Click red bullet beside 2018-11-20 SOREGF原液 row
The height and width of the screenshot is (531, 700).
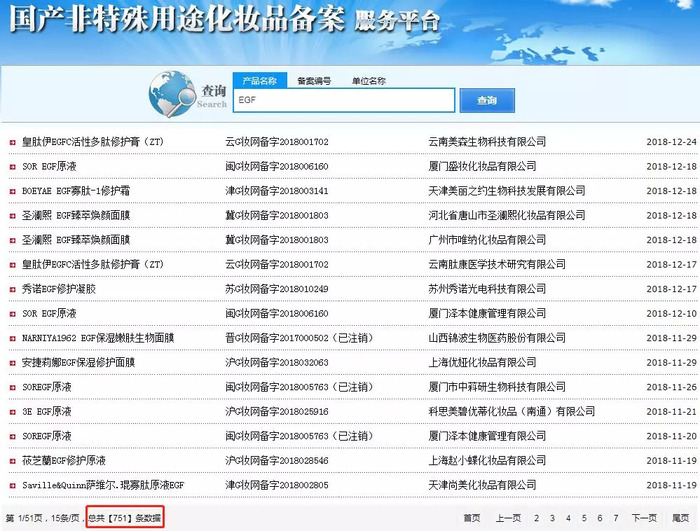point(12,437)
